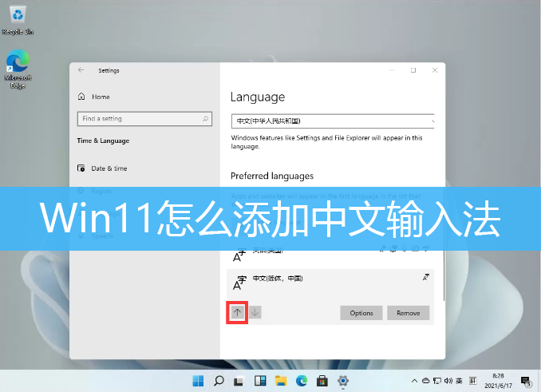Click the move down arrow button
Image resolution: width=541 pixels, height=392 pixels.
click(x=255, y=313)
